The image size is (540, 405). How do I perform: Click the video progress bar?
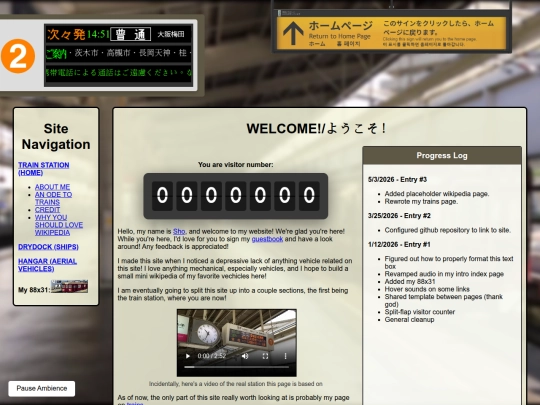click(237, 367)
